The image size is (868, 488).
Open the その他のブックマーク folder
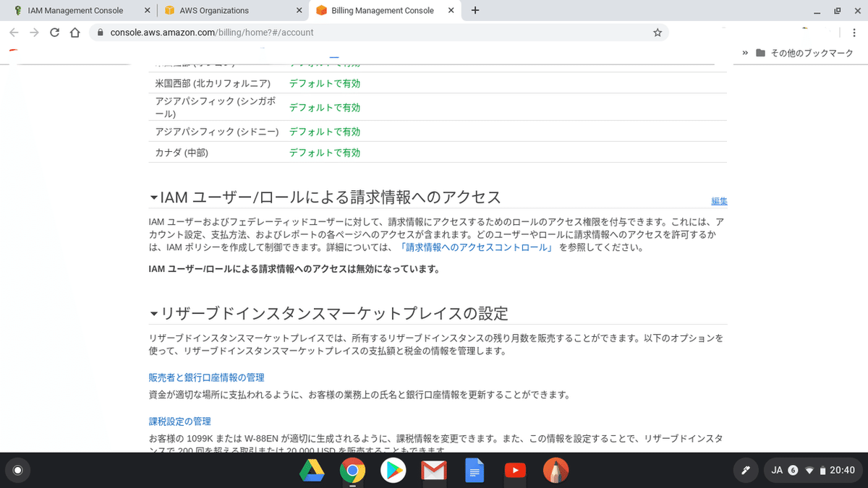tap(805, 53)
